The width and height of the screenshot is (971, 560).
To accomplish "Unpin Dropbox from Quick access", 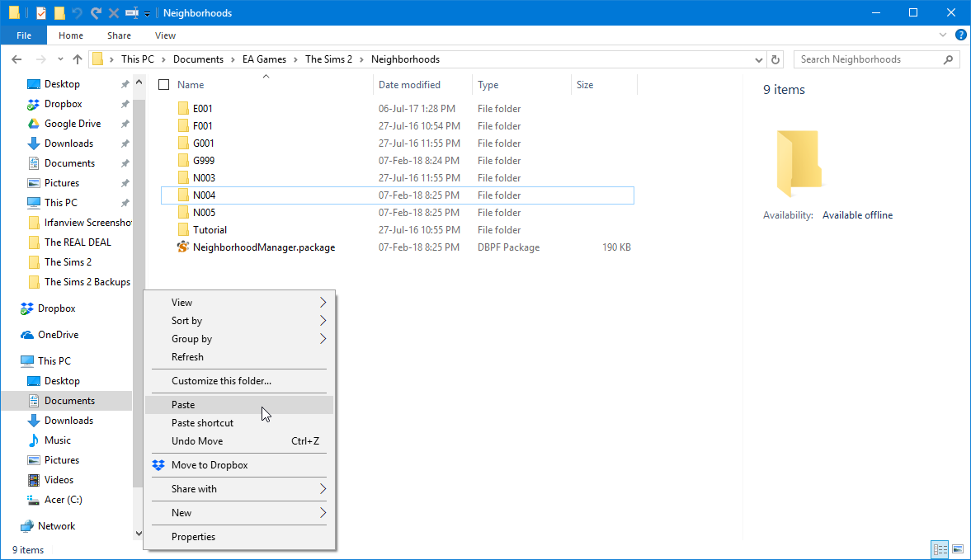I will point(125,104).
